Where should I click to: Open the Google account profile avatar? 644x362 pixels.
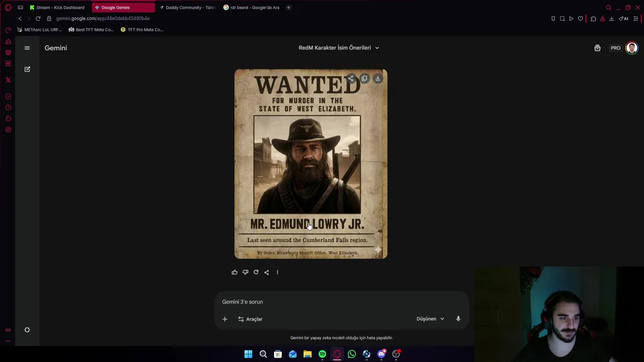[x=632, y=48]
